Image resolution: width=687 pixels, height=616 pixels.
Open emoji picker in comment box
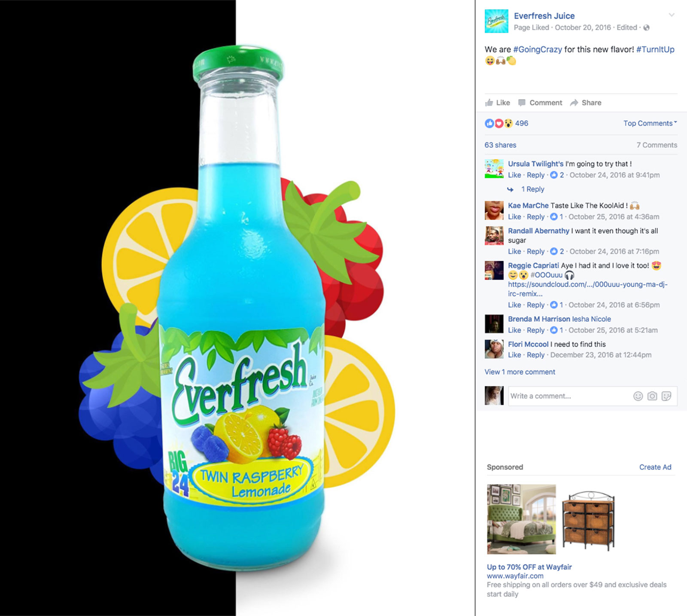[638, 396]
